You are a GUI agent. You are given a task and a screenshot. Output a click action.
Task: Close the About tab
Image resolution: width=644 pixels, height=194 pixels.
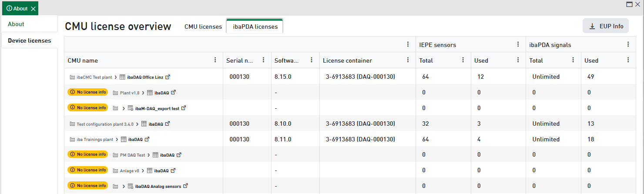[33, 9]
